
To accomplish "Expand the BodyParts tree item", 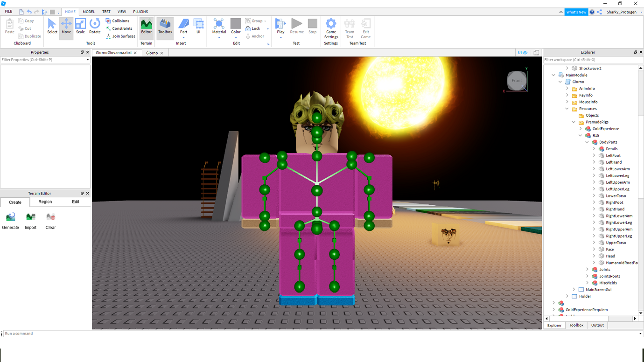I will coord(587,142).
